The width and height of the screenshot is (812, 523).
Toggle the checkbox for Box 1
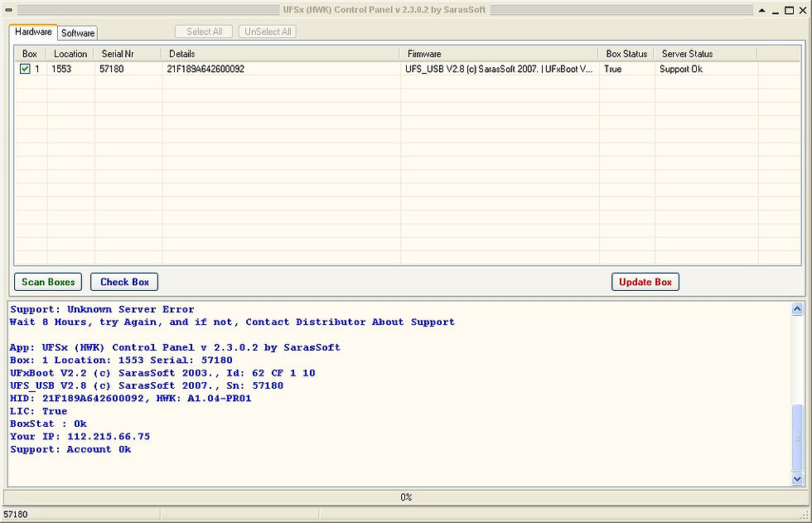click(25, 69)
